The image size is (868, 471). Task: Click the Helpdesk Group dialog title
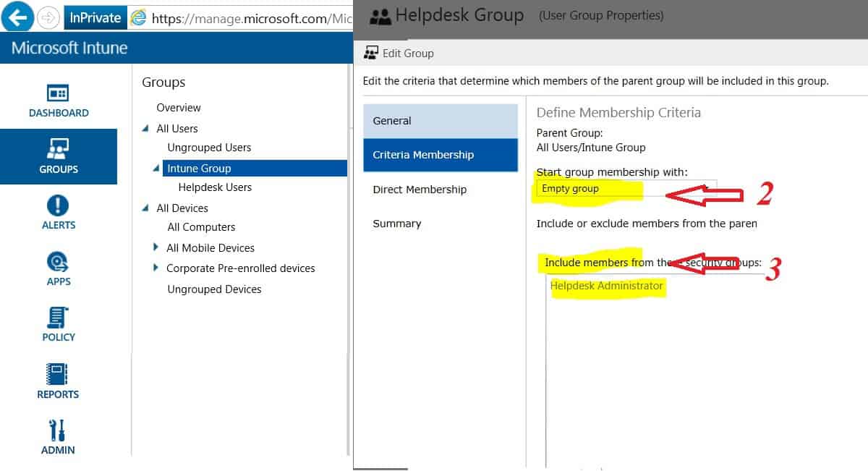459,15
